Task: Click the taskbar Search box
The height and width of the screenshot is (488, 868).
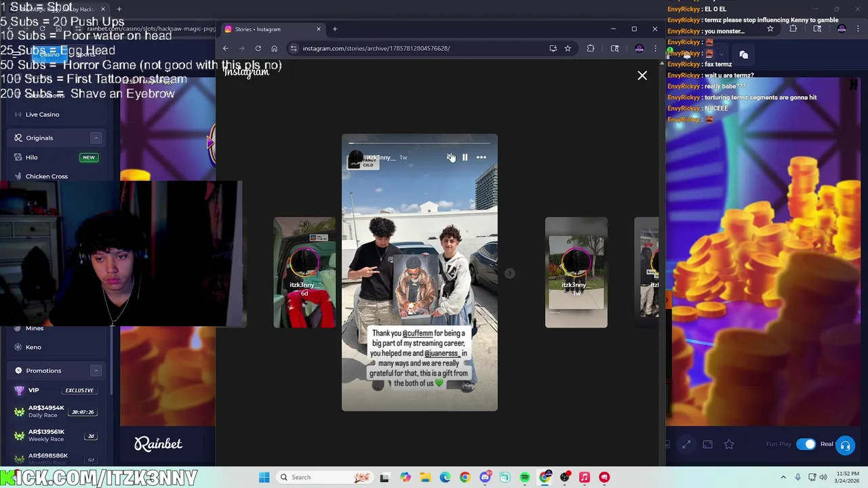Action: [x=325, y=477]
